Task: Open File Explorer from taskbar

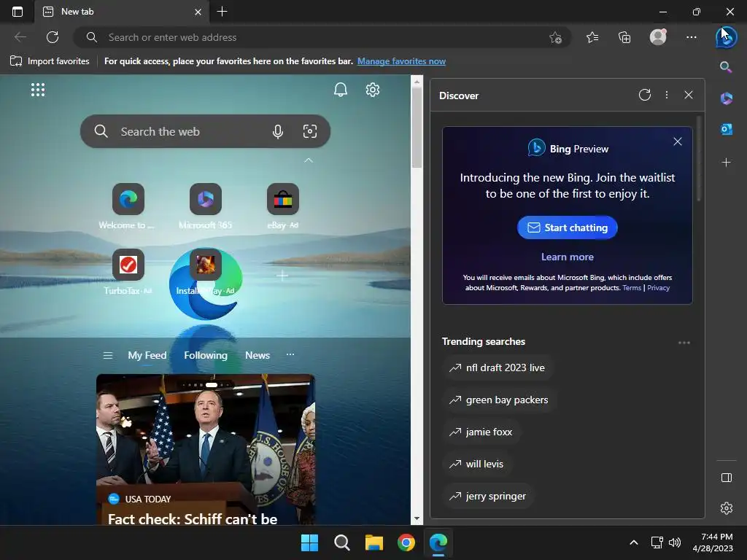Action: coord(374,542)
